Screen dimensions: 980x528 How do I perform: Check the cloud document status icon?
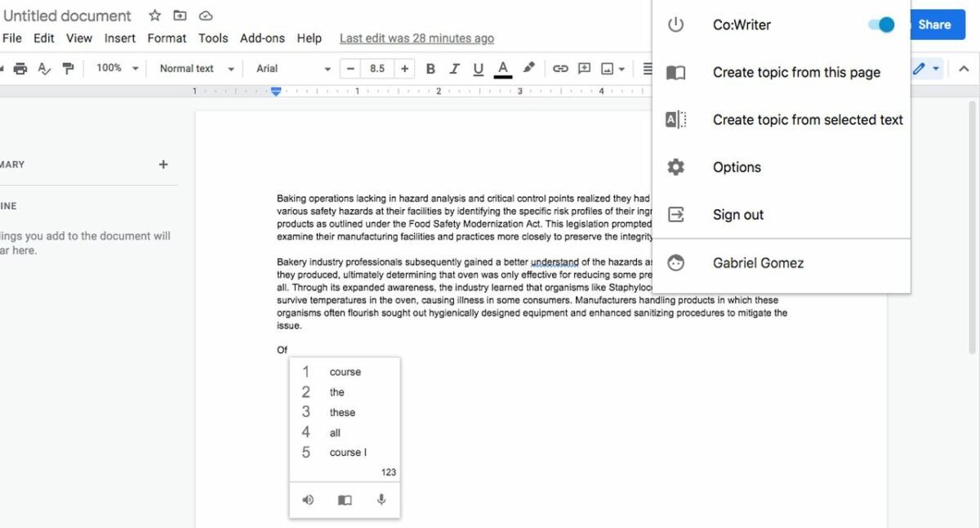tap(206, 16)
